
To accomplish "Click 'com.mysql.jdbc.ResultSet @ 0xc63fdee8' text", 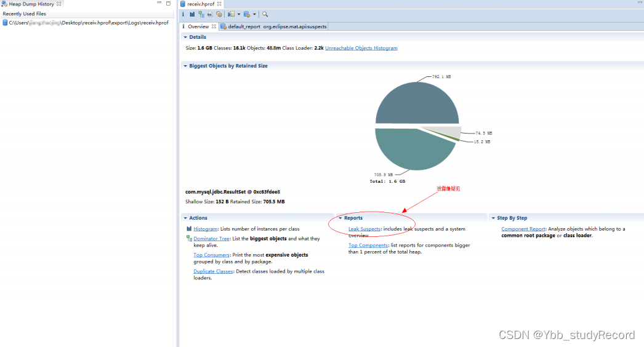I will pos(233,192).
